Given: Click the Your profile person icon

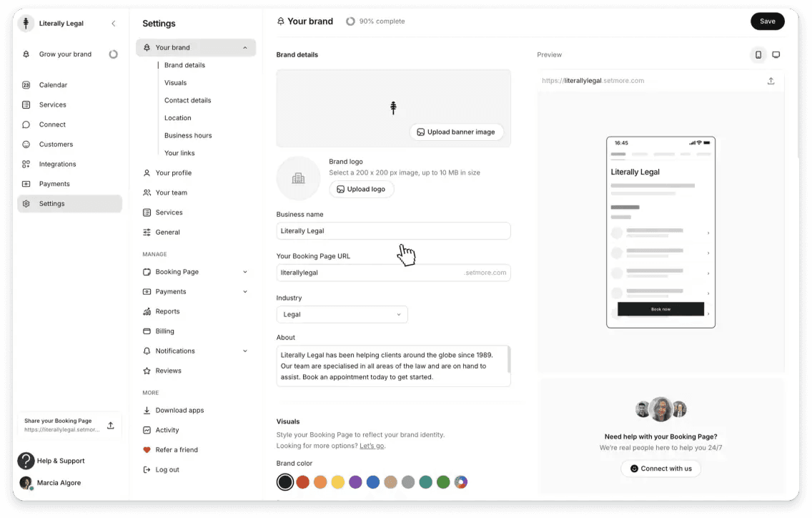Looking at the screenshot, I should point(147,173).
